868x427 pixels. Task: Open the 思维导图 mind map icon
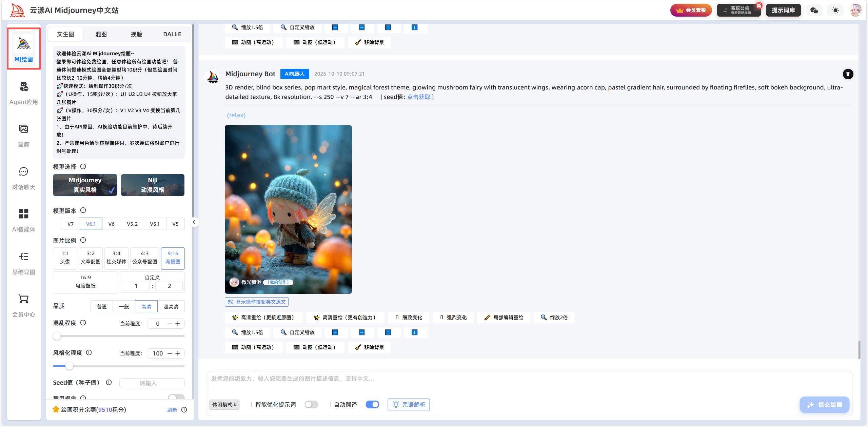[23, 257]
